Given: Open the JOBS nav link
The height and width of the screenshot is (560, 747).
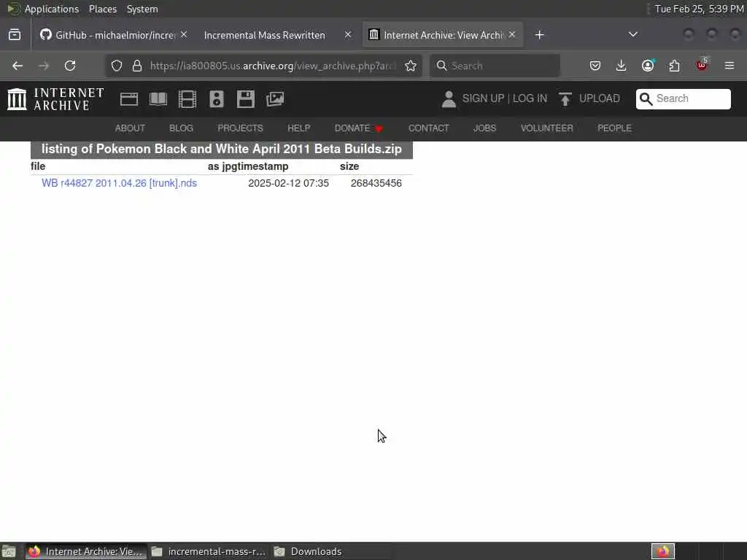Looking at the screenshot, I should click(484, 128).
